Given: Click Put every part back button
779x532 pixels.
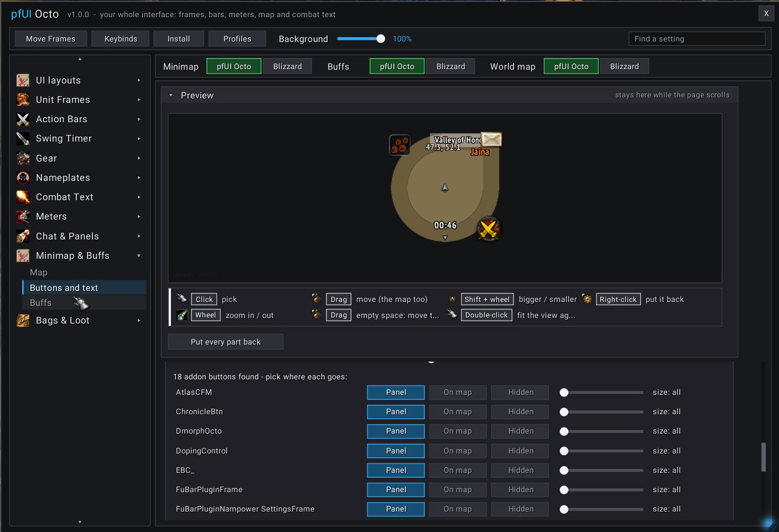Looking at the screenshot, I should (226, 342).
